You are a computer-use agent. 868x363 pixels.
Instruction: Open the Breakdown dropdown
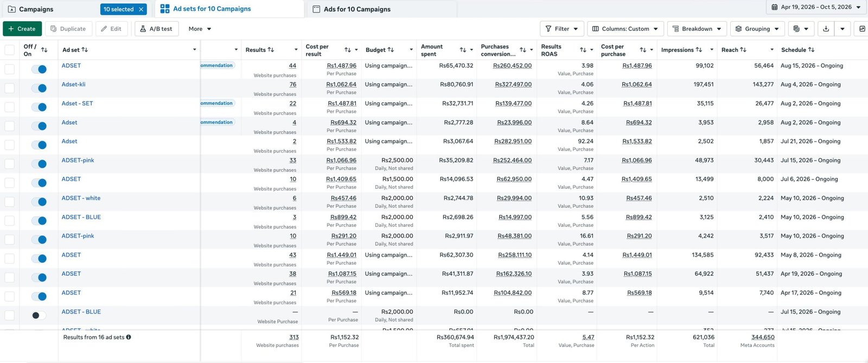point(697,29)
